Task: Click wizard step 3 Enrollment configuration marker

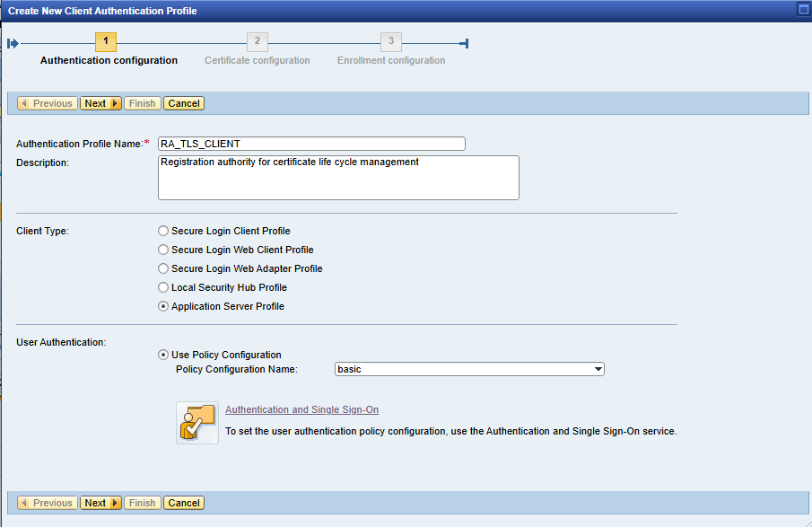Action: click(x=390, y=41)
